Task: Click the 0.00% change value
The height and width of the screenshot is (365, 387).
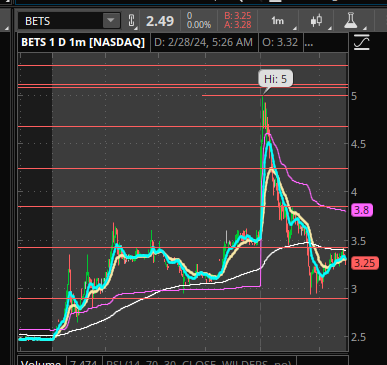Action: [199, 25]
